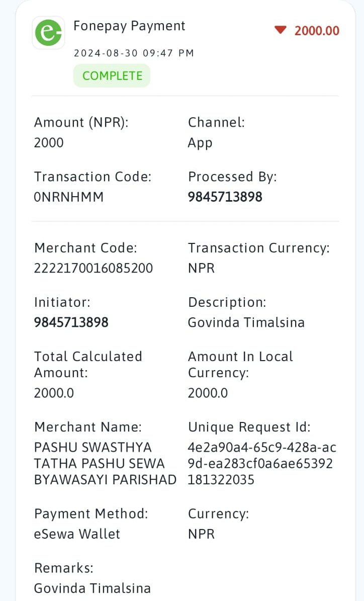
Task: Tap the Amount (NPR) value 2000
Action: [x=49, y=143]
